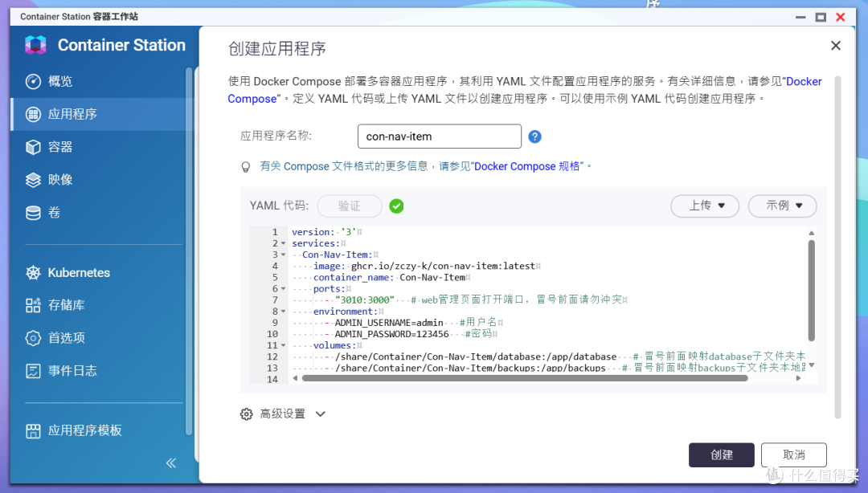This screenshot has height=493, width=868.
Task: Collapse the sidebar with the double chevron
Action: (171, 463)
